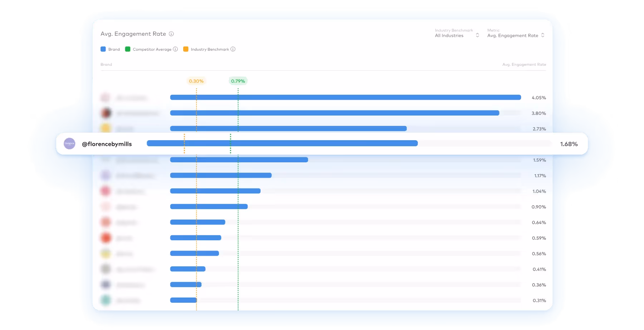Viewport: 644px width, 330px height.
Task: Click the chevron icon on the Metric selector
Action: [x=543, y=35]
